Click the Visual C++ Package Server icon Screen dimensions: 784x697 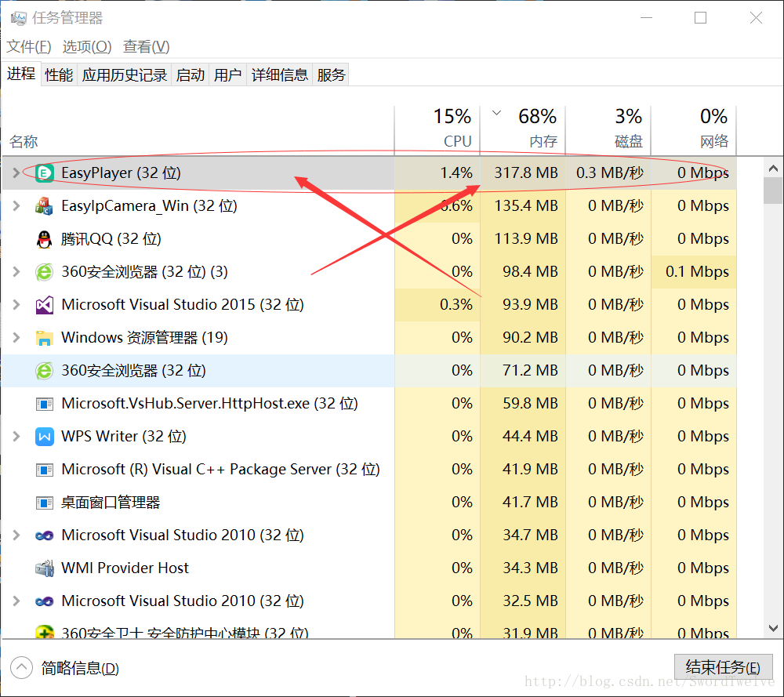point(45,470)
